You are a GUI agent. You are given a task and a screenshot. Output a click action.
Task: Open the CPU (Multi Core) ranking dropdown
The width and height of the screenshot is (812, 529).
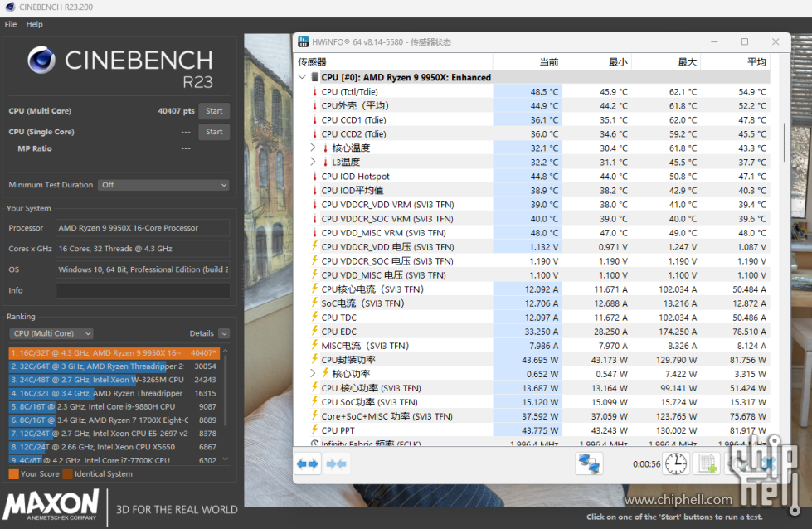tap(51, 333)
